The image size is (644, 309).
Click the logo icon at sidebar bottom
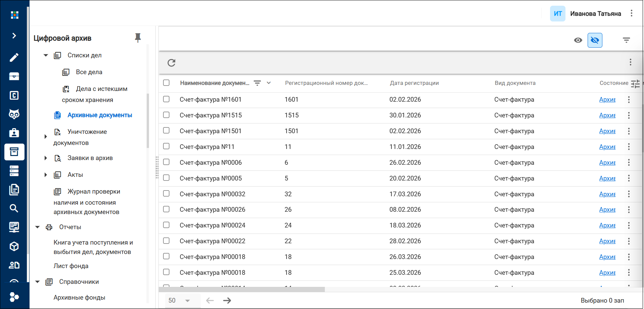[x=14, y=297]
